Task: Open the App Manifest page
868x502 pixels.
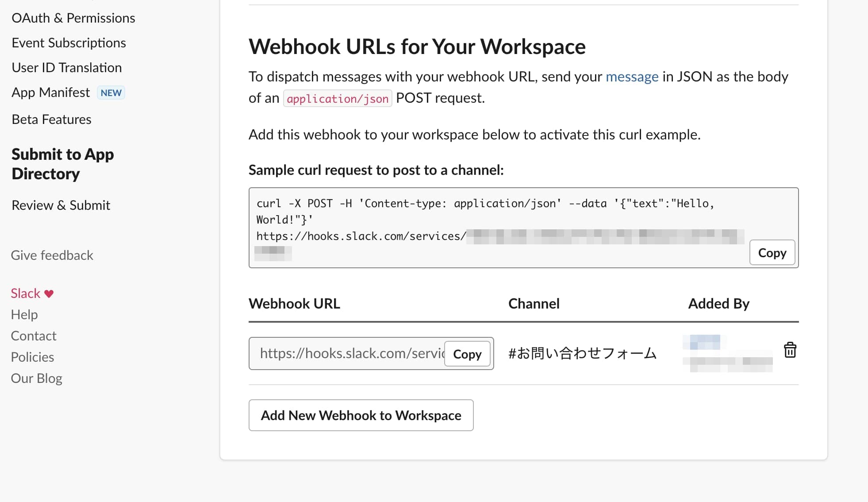Action: (x=51, y=92)
